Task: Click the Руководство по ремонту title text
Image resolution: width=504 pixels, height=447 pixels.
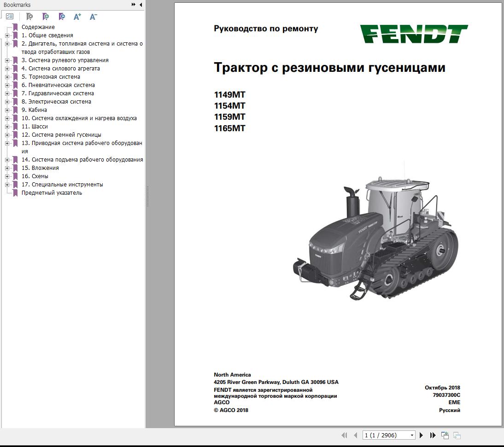Action: pos(266,29)
